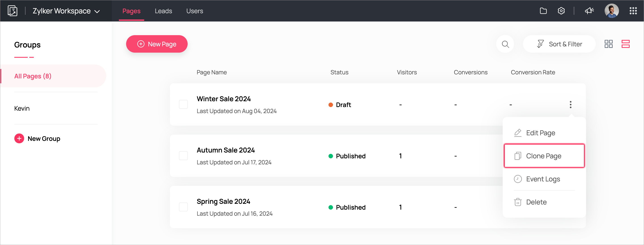Open Spring Sale 2024 page title
This screenshot has height=245, width=644.
tap(223, 202)
